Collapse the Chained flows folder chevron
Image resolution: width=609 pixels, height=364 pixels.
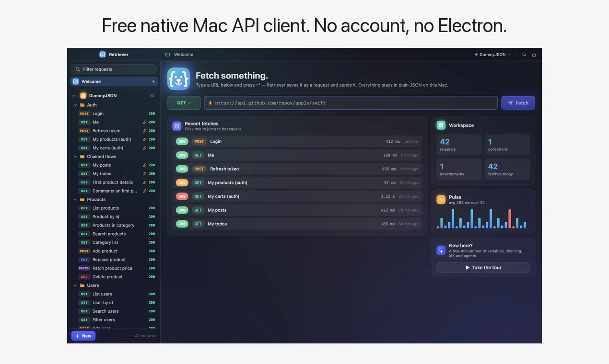tap(75, 157)
